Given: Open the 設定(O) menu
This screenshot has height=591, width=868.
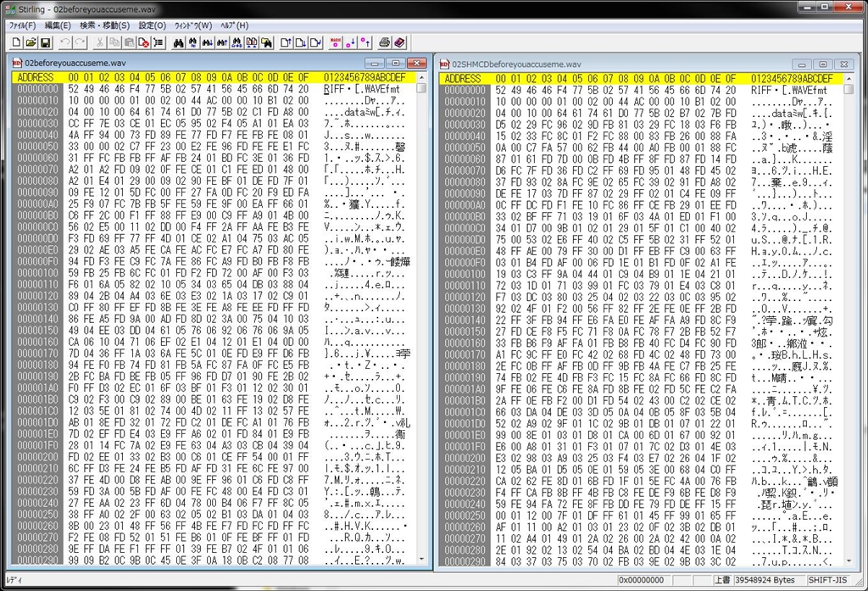Looking at the screenshot, I should (x=152, y=25).
